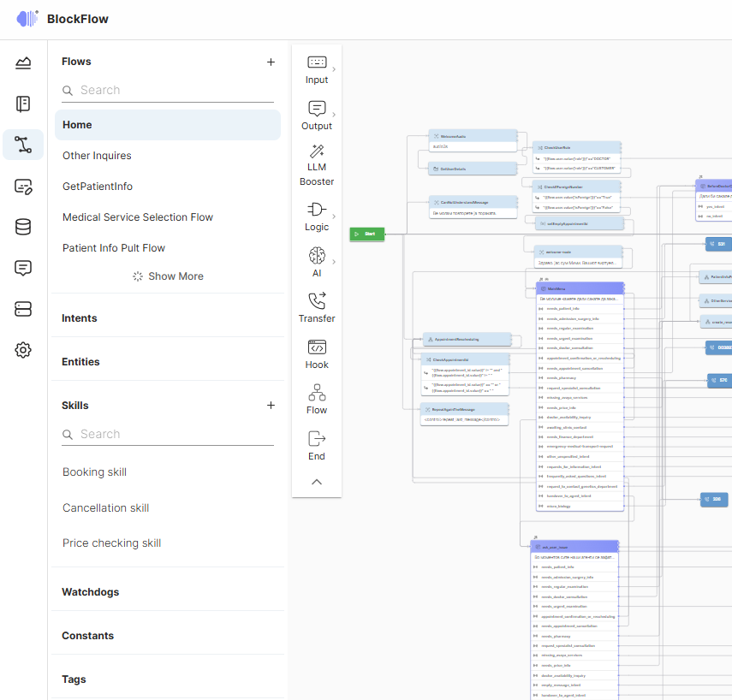Click Show More flows

(x=168, y=276)
